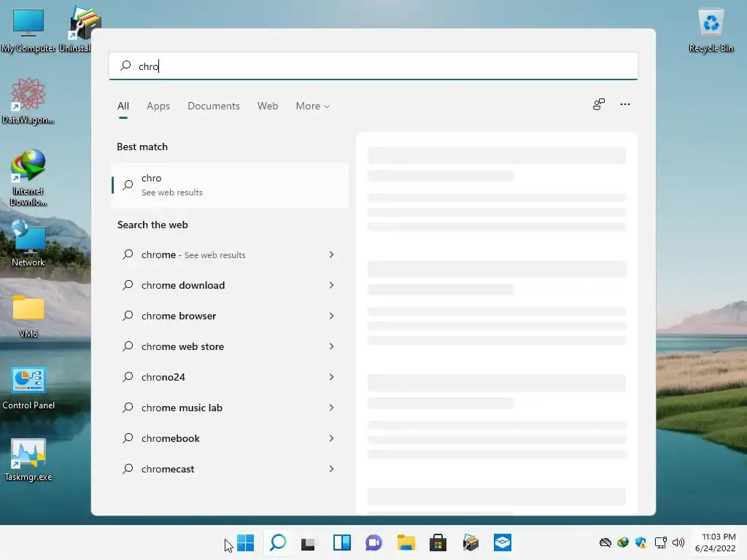
Task: Click the network tray icon
Action: [660, 542]
